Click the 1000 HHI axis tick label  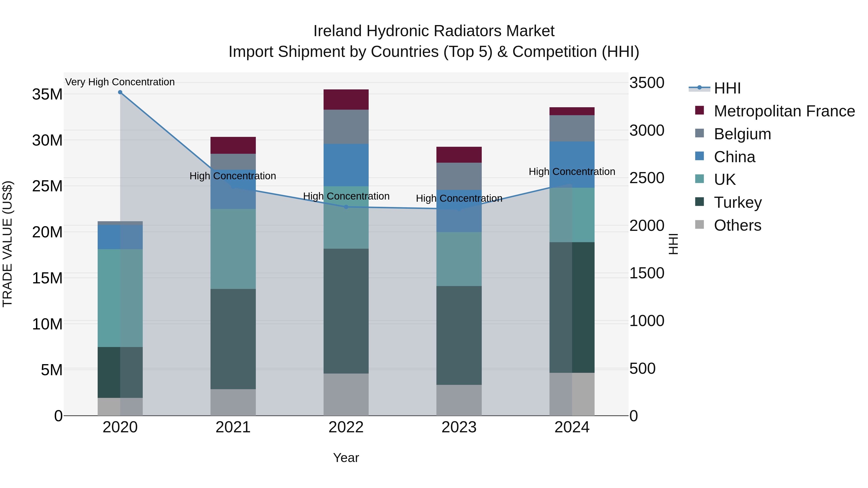pos(647,321)
